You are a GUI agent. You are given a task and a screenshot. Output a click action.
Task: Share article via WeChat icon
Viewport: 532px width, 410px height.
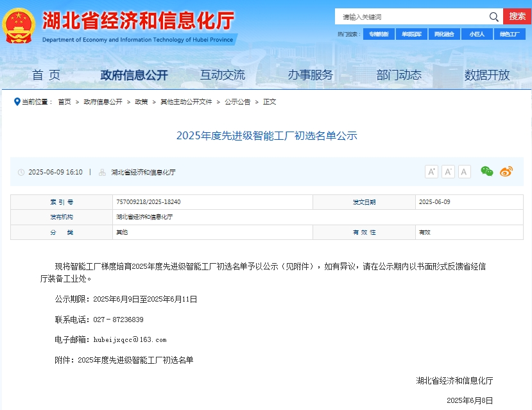coord(487,171)
